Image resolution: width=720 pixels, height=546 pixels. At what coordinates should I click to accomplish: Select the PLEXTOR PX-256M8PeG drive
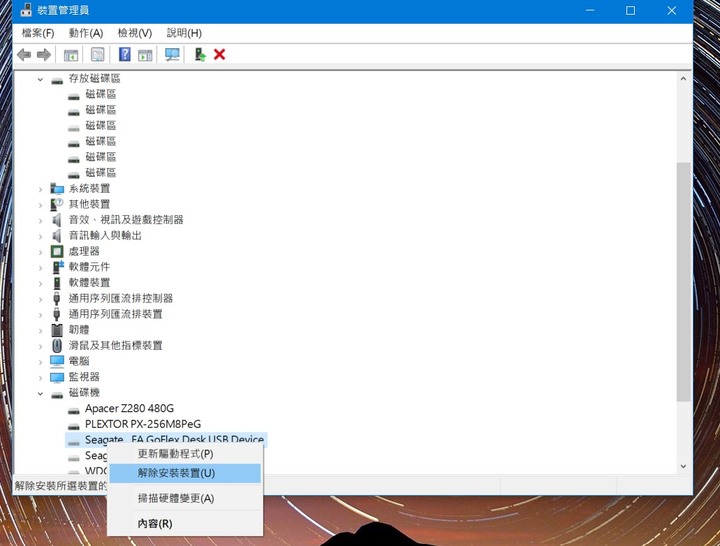[143, 424]
